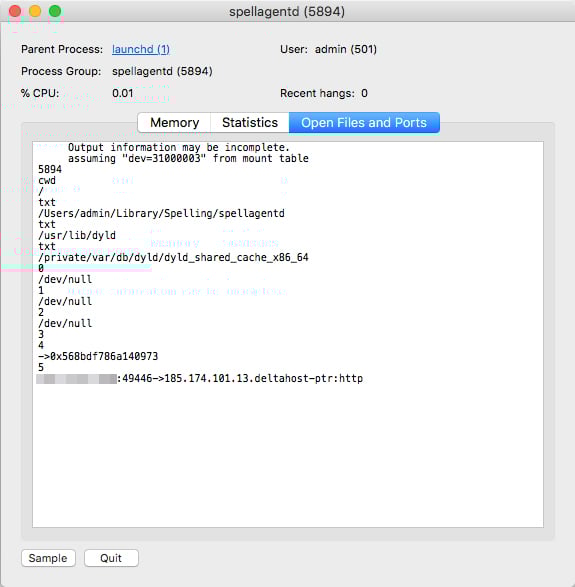Viewport: 575px width, 587px height.
Task: Click the % CPU value 0.01
Action: point(122,93)
